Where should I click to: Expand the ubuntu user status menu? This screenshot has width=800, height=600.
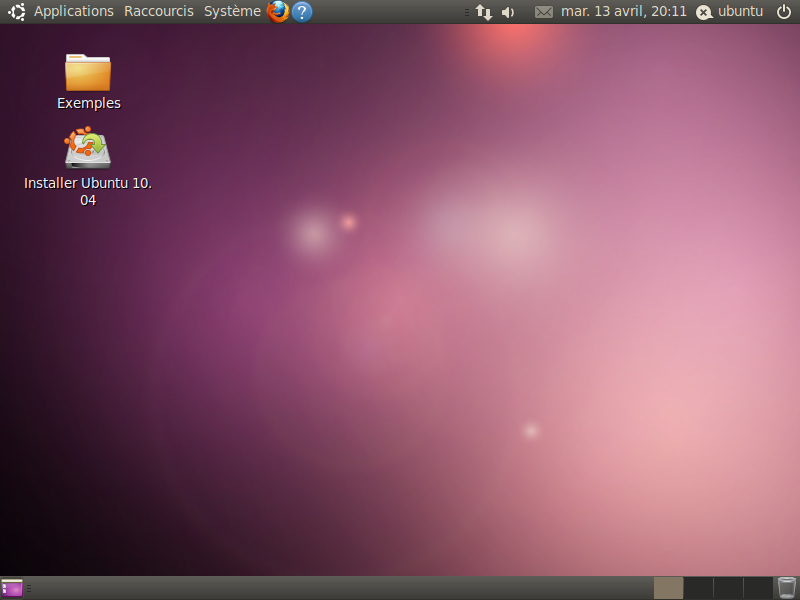point(730,12)
